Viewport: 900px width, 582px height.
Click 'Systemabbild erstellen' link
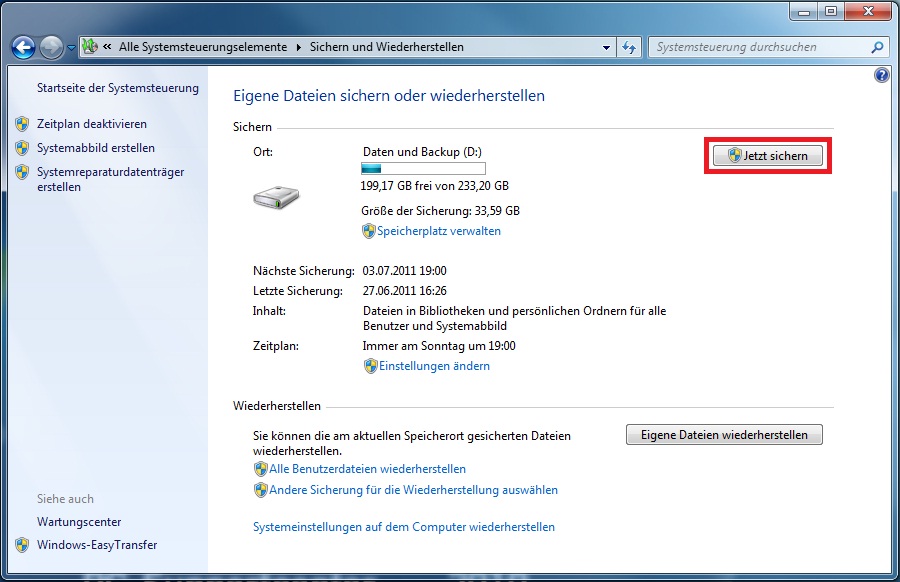96,148
